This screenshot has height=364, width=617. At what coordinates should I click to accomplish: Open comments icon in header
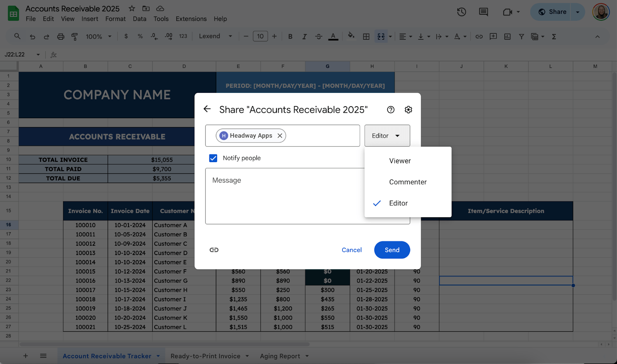click(483, 12)
